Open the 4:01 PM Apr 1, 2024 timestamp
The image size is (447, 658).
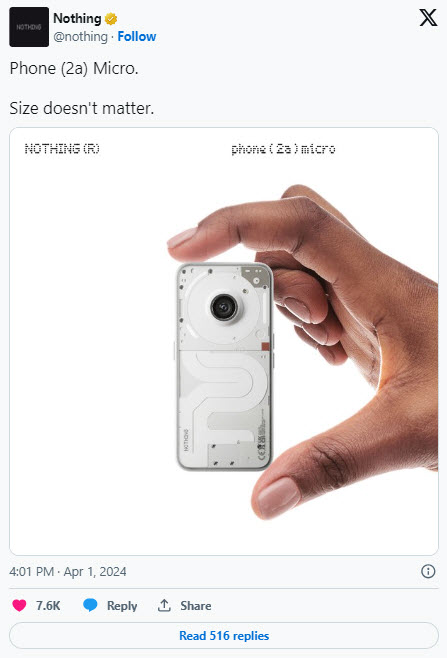pos(68,572)
